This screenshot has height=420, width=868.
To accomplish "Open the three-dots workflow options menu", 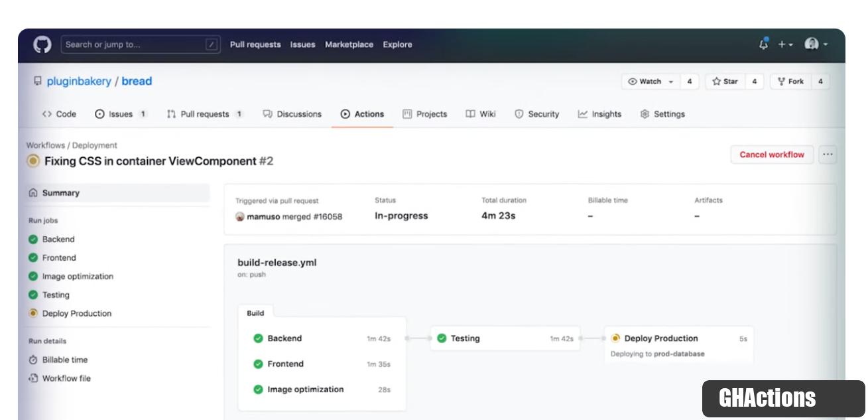I will tap(827, 155).
